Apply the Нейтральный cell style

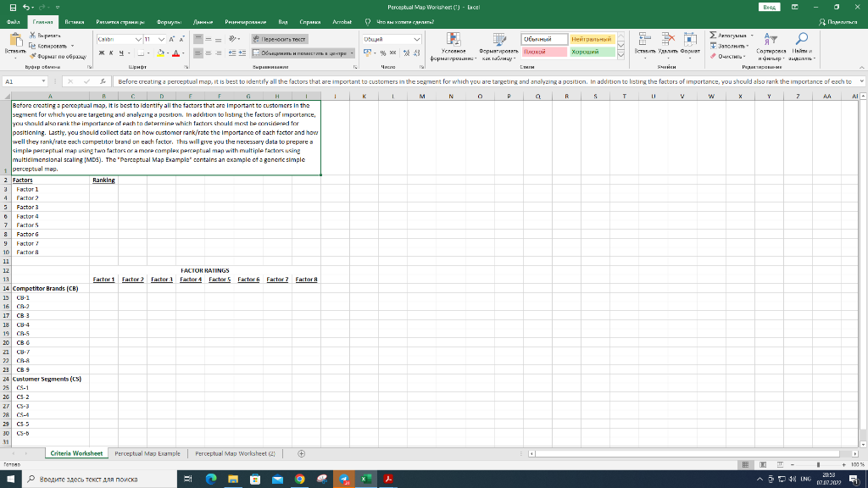[x=591, y=39]
